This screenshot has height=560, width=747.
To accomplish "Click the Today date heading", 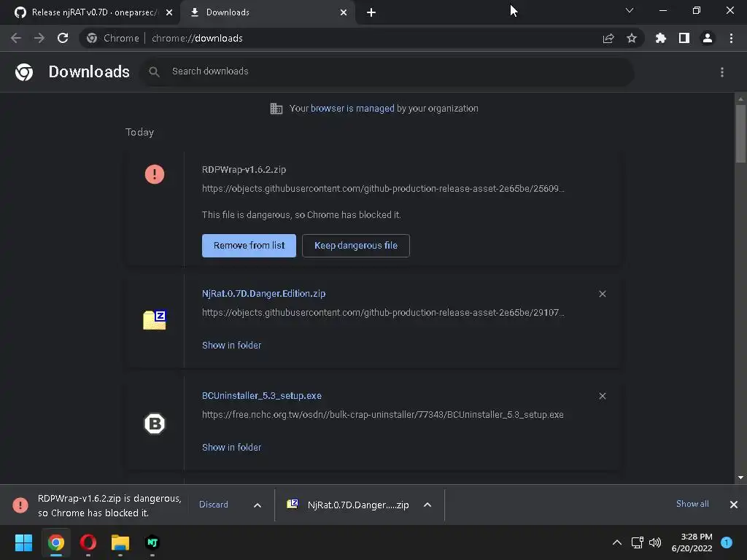I will [139, 133].
